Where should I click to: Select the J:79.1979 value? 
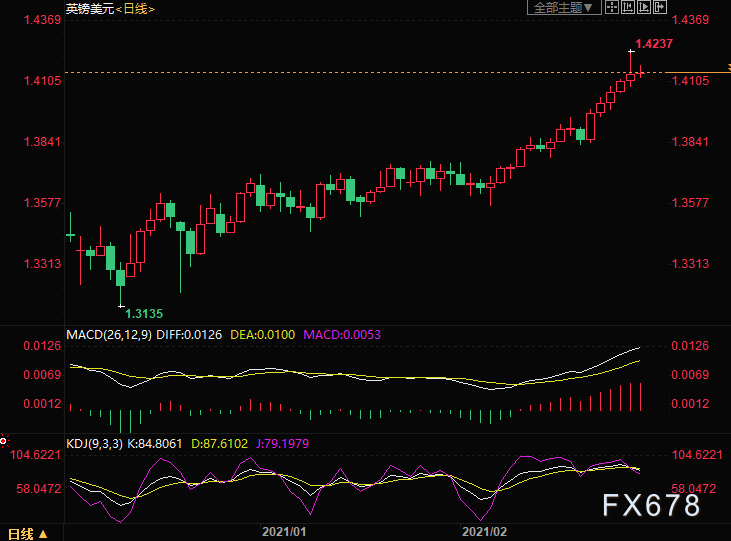coord(283,444)
